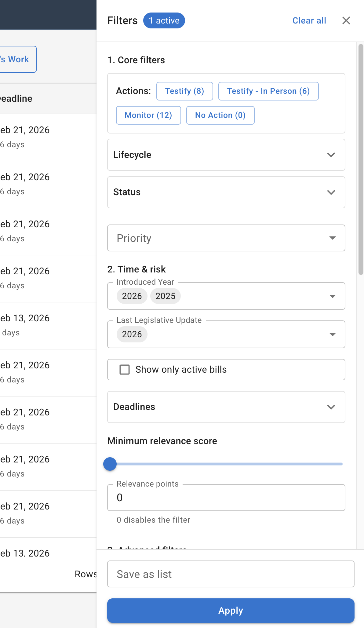Screen dimensions: 364x628
Task: Select the No Action (0) chip
Action: pos(220,115)
